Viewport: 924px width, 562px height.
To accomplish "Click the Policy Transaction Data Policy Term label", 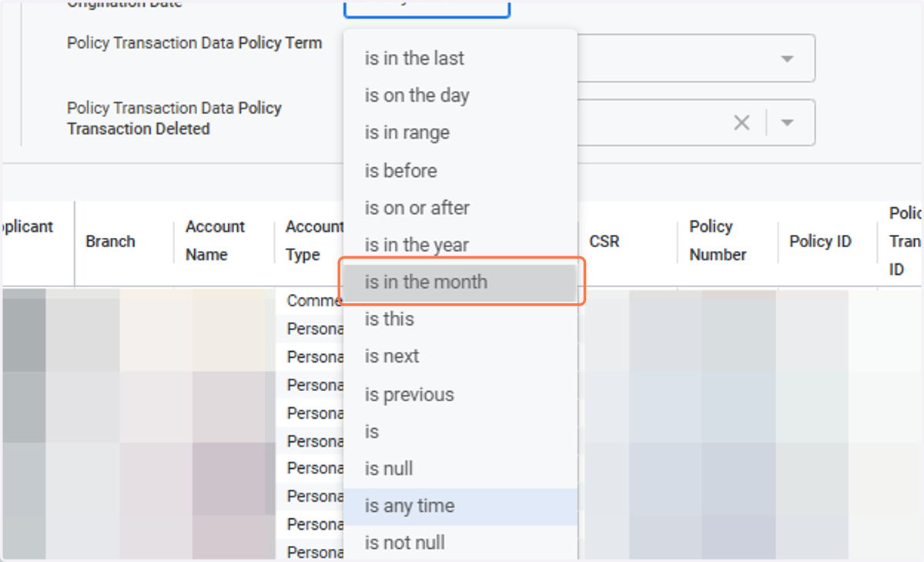I will point(195,43).
